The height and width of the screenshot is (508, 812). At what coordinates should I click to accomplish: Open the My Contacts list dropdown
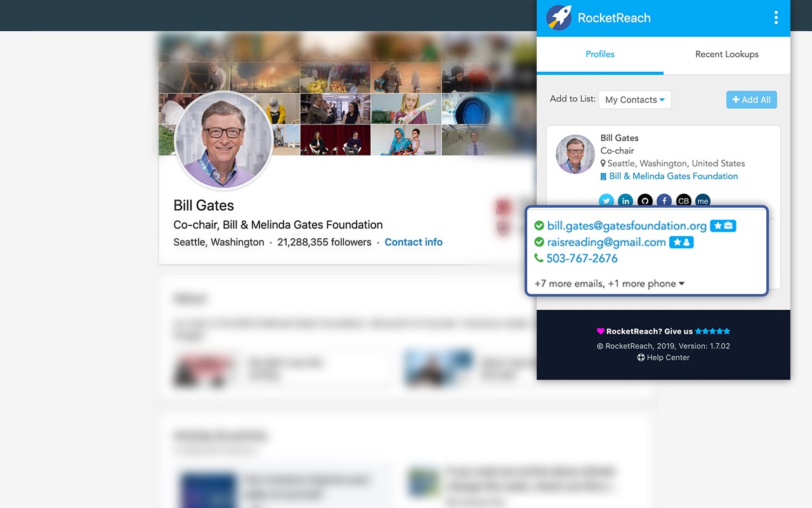tap(635, 100)
